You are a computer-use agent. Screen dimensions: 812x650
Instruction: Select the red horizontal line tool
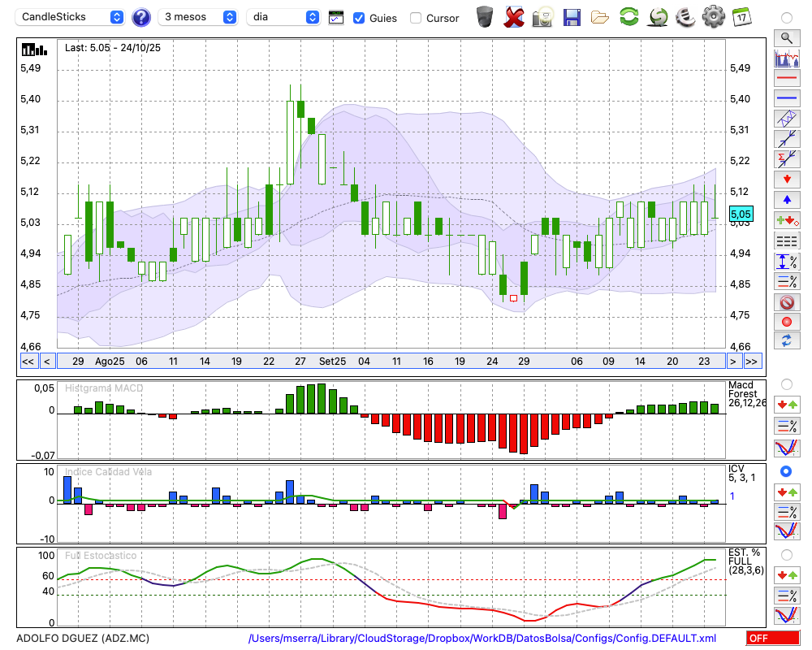786,79
